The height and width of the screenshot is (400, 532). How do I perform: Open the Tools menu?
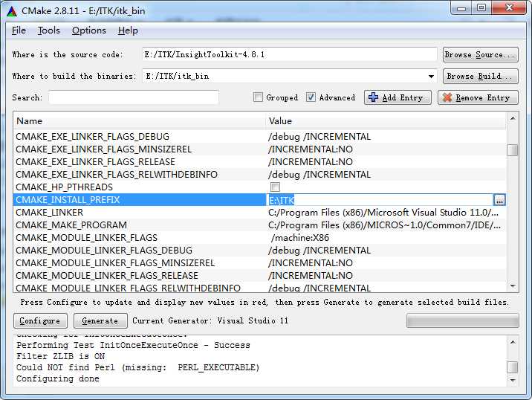point(48,30)
